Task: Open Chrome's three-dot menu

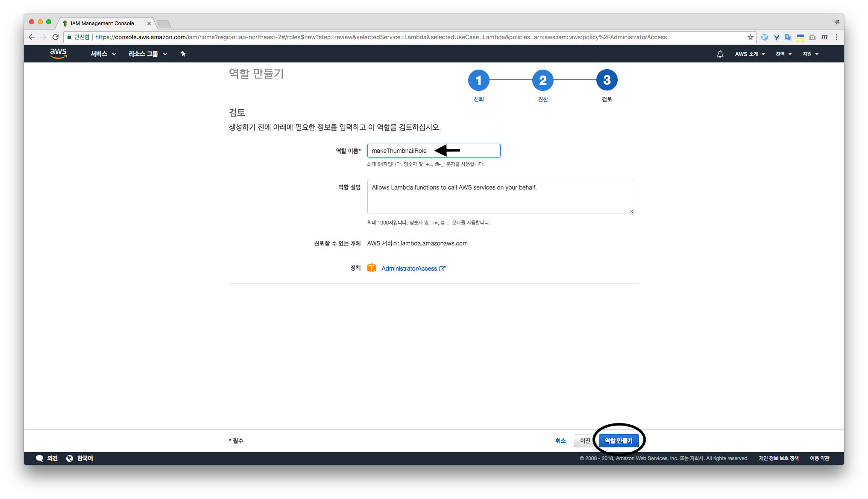Action: click(836, 37)
